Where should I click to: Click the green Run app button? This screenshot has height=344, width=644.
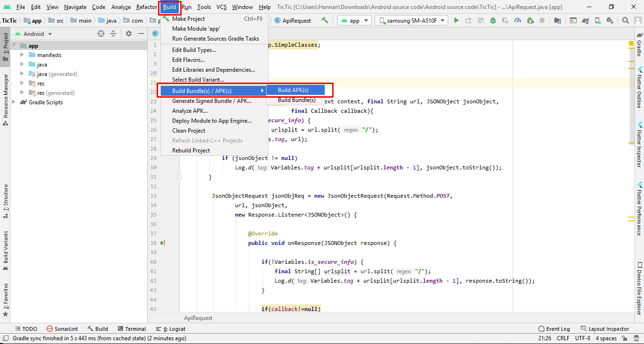pos(456,21)
